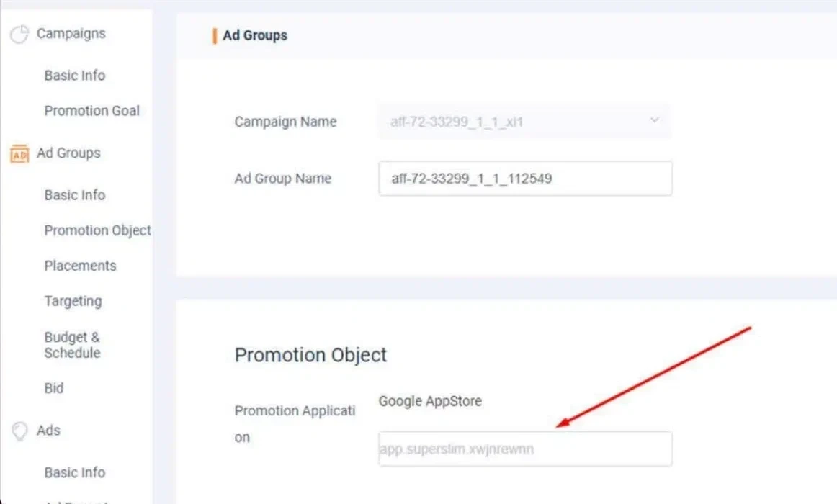
Task: Click the Ad Group Name label
Action: (x=283, y=178)
